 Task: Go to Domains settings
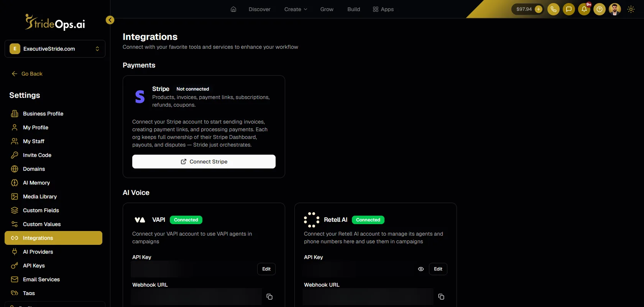pos(53,169)
